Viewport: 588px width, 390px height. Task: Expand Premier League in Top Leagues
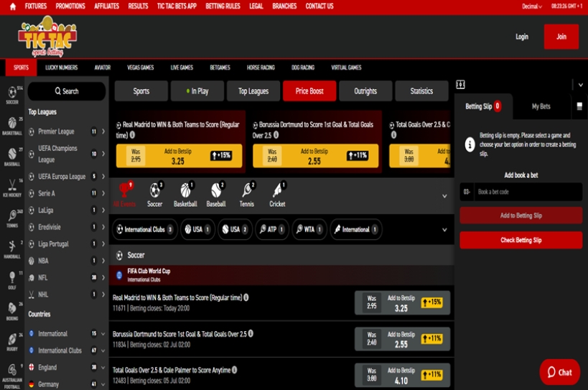point(103,131)
